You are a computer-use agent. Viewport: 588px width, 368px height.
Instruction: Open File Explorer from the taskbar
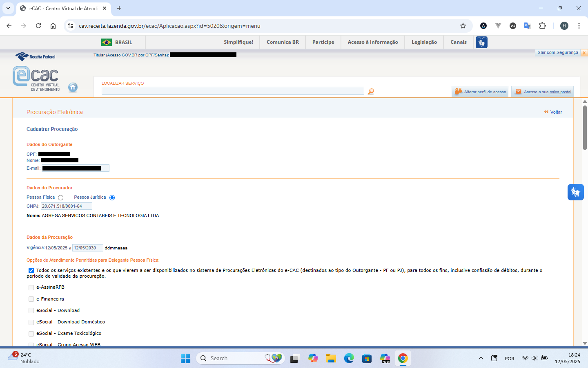tap(331, 359)
